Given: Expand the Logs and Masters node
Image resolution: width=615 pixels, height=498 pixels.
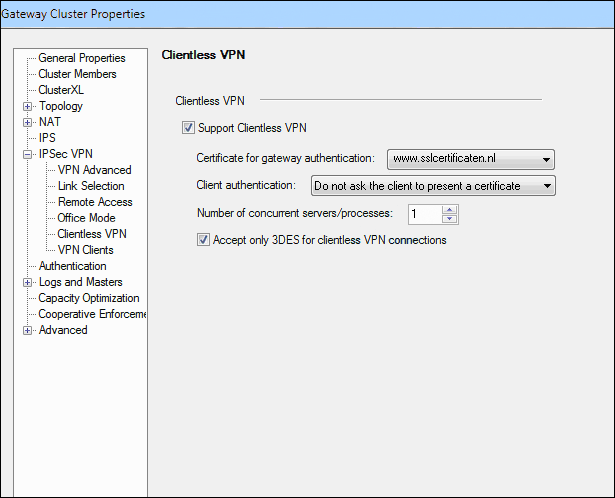Looking at the screenshot, I should [27, 282].
